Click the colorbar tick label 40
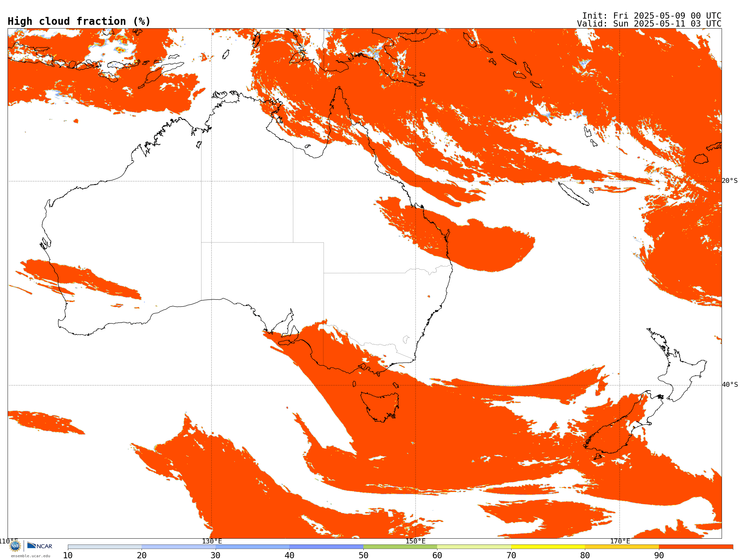 [289, 556]
